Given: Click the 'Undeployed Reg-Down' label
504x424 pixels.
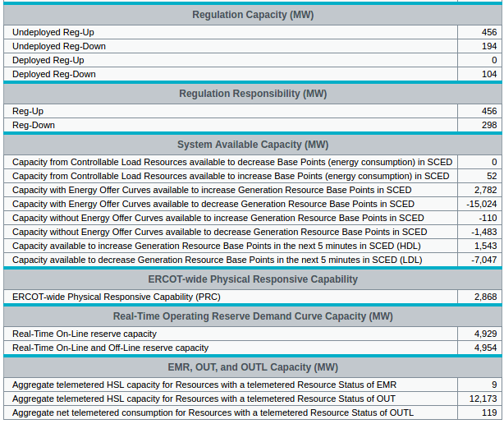Looking at the screenshot, I should (59, 46).
